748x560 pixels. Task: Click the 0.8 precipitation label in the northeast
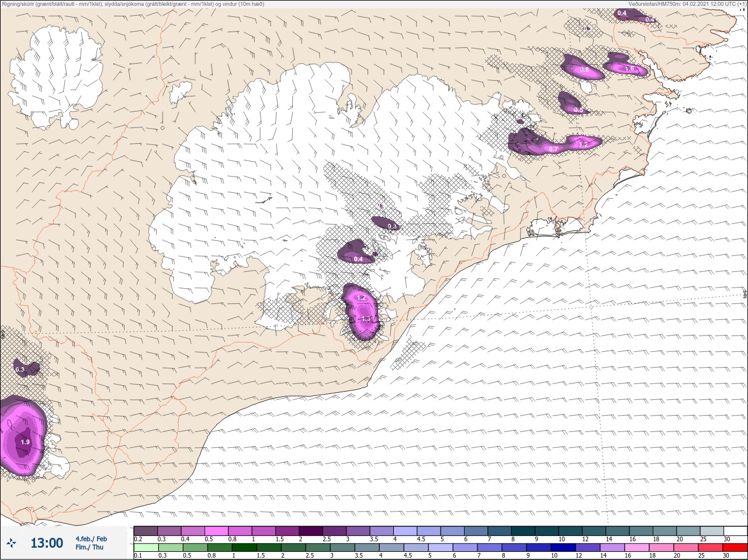[584, 70]
